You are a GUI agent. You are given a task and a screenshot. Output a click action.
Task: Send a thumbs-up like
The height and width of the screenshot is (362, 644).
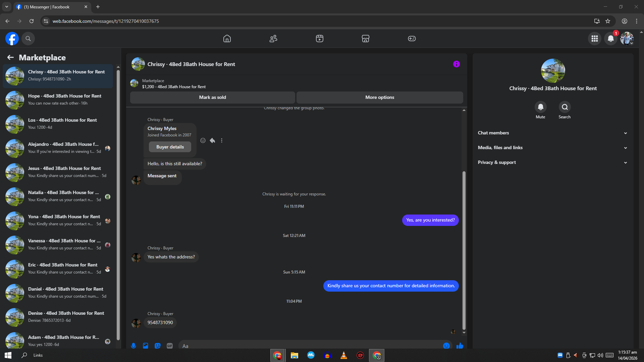point(460,346)
